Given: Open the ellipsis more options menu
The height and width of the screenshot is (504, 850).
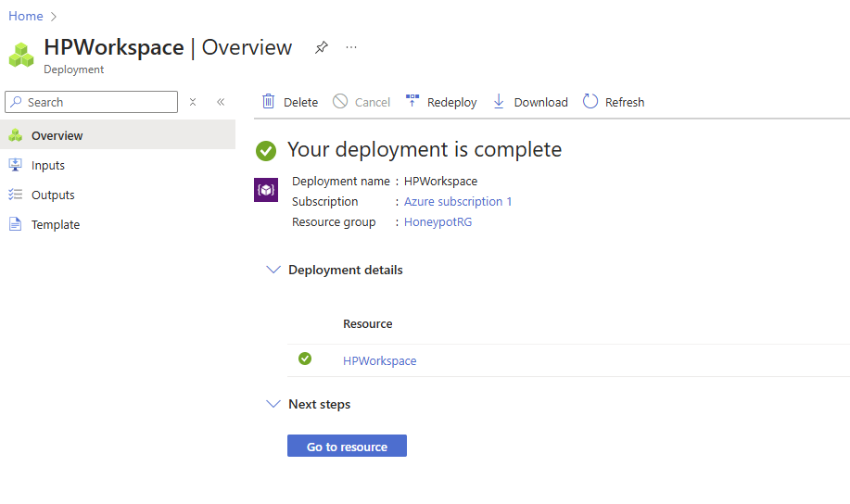Looking at the screenshot, I should coord(351,47).
